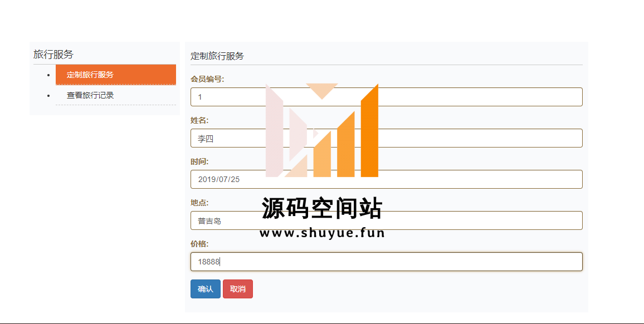Select the 价格: label
The image size is (644, 324).
199,244
